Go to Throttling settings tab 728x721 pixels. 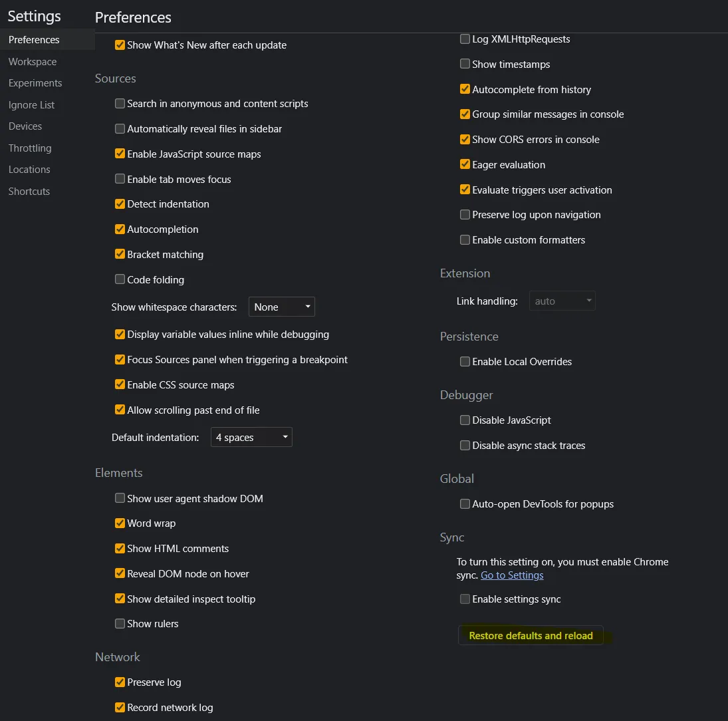(x=30, y=148)
